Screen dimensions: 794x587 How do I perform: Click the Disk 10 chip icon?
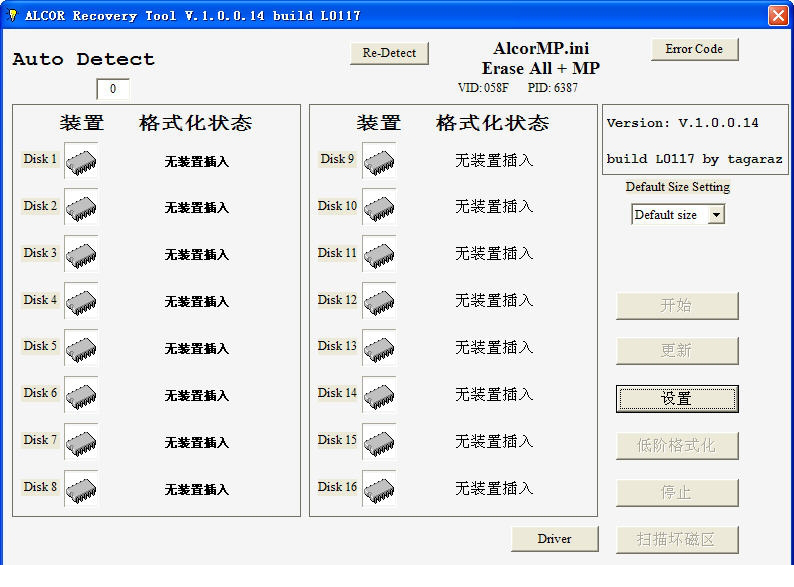[379, 208]
